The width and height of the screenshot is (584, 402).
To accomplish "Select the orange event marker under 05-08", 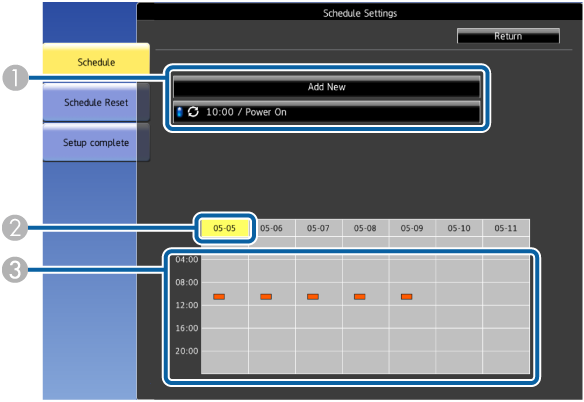I will 360,297.
